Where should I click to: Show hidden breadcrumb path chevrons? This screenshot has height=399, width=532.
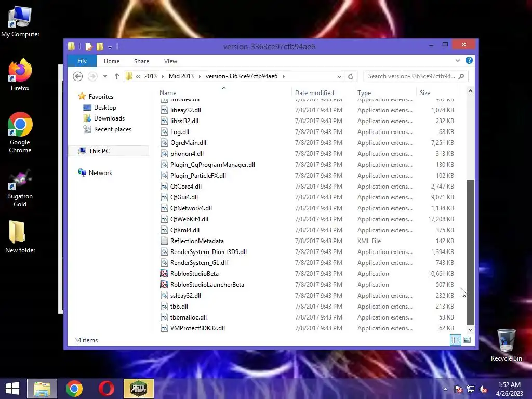click(x=138, y=76)
